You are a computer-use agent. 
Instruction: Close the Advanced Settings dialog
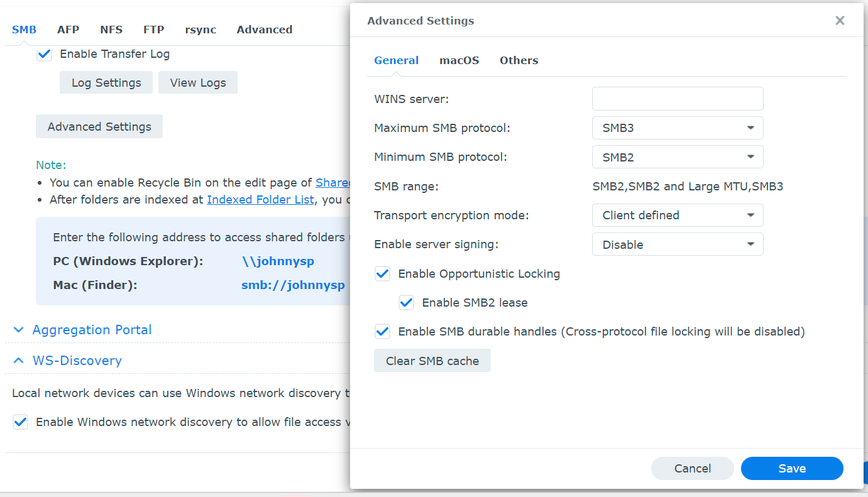click(839, 21)
